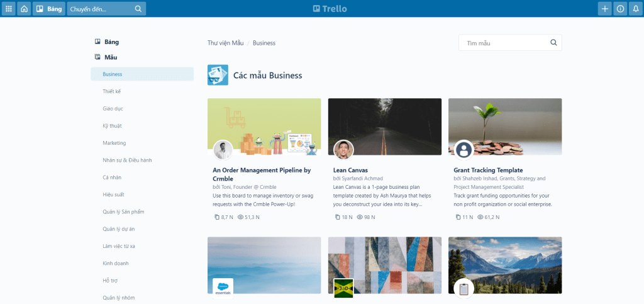644x304 pixels.
Task: Open An Order Management Pipeline template
Action: coord(262,174)
